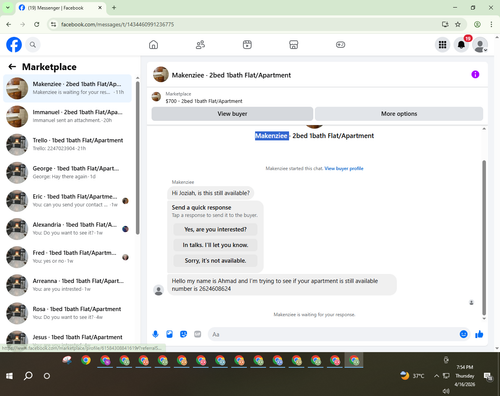The width and height of the screenshot is (500, 396).
Task: Click the address bar URL facebook.com/messages
Action: [117, 24]
